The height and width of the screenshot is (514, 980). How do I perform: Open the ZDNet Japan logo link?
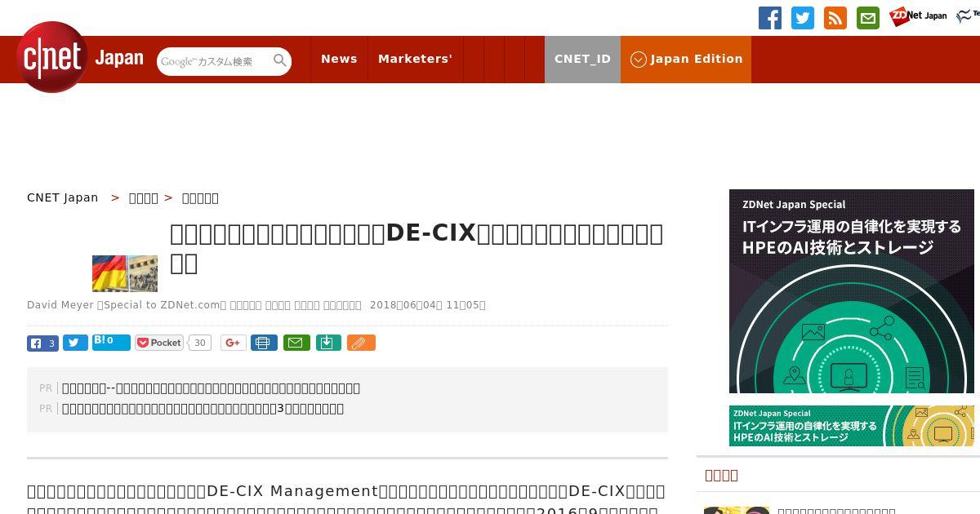918,16
